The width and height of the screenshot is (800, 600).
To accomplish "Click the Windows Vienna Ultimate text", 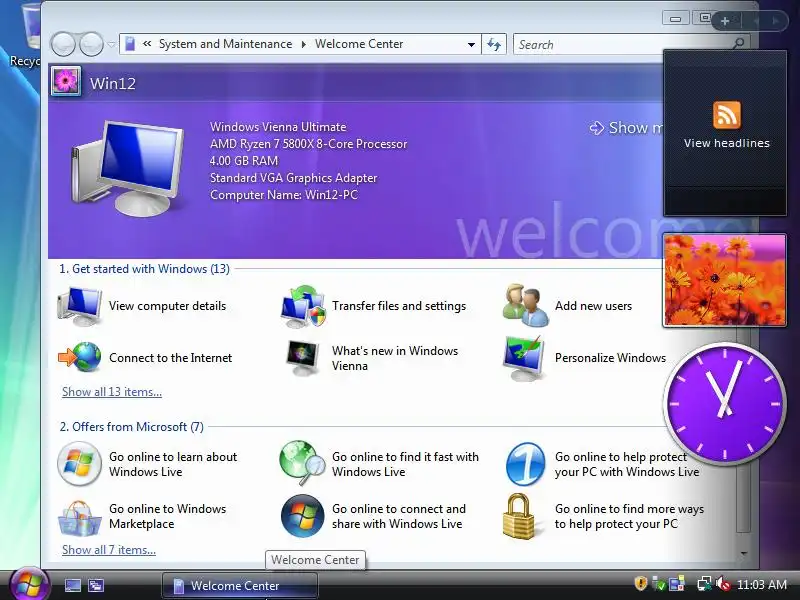I will (278, 127).
